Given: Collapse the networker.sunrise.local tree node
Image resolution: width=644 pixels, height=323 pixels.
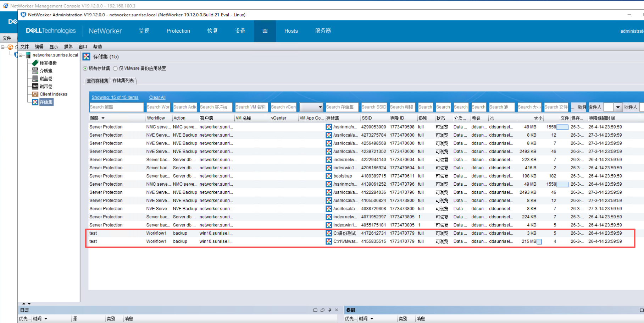Looking at the screenshot, I should [21, 55].
